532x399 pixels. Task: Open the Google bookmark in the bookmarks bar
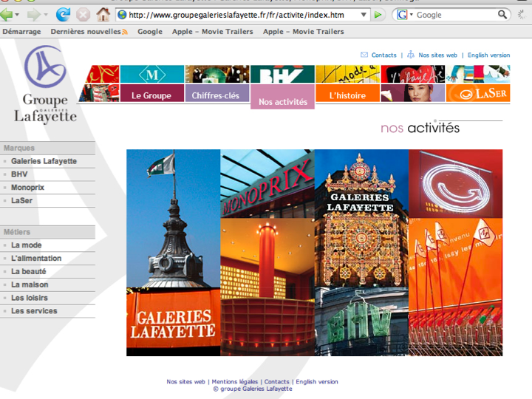point(149,32)
